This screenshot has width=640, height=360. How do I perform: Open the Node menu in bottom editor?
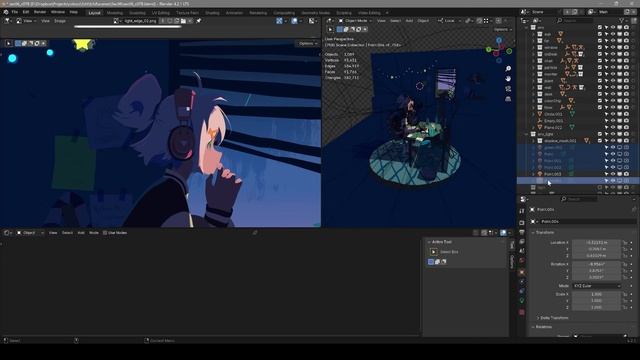pyautogui.click(x=94, y=233)
